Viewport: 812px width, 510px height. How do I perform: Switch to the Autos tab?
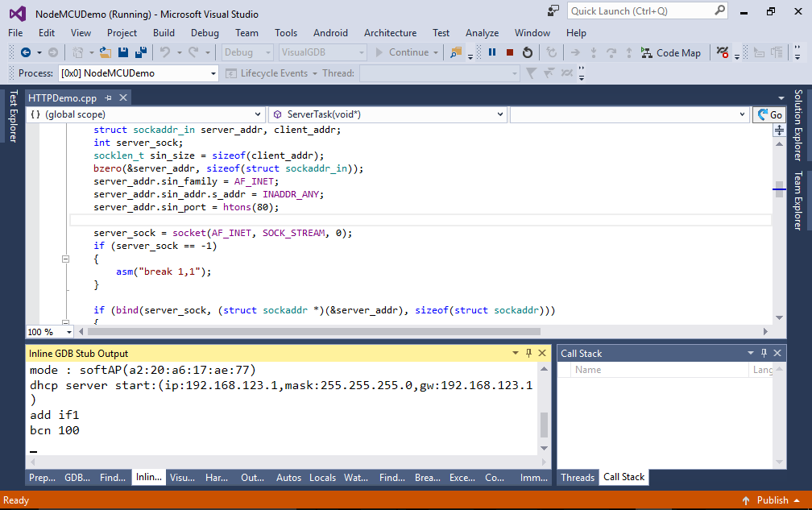click(x=288, y=478)
